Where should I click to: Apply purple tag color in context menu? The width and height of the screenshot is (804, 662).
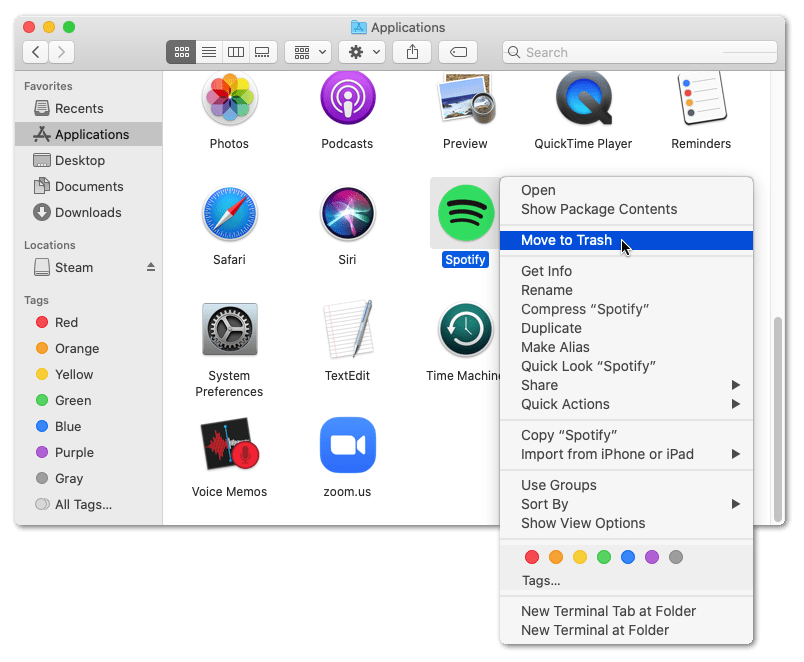[x=652, y=557]
